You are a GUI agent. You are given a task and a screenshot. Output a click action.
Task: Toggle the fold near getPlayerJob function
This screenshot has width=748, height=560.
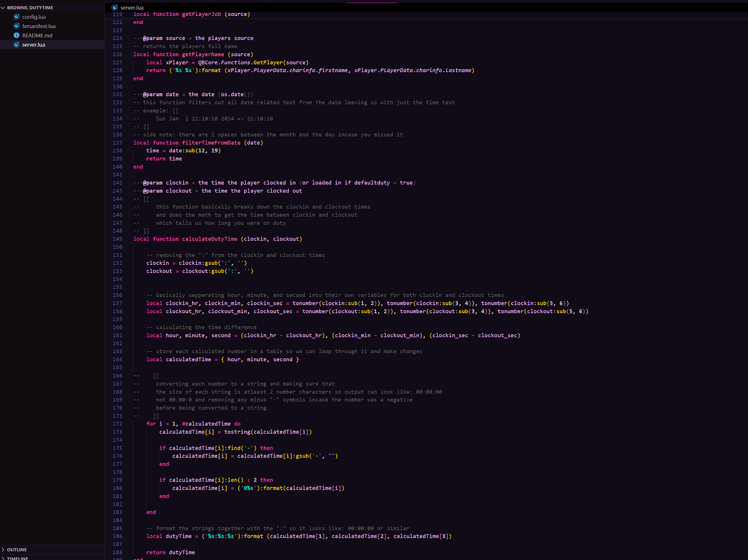(x=128, y=14)
